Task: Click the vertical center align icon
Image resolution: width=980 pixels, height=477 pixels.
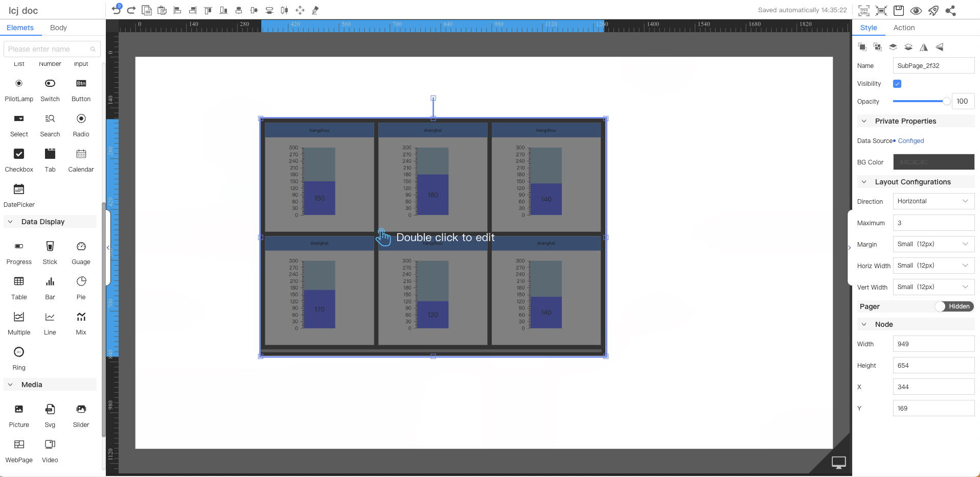Action: click(x=254, y=10)
